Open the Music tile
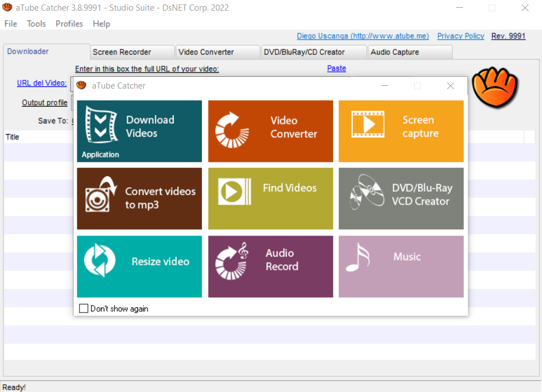Image resolution: width=542 pixels, height=392 pixels. 401,266
